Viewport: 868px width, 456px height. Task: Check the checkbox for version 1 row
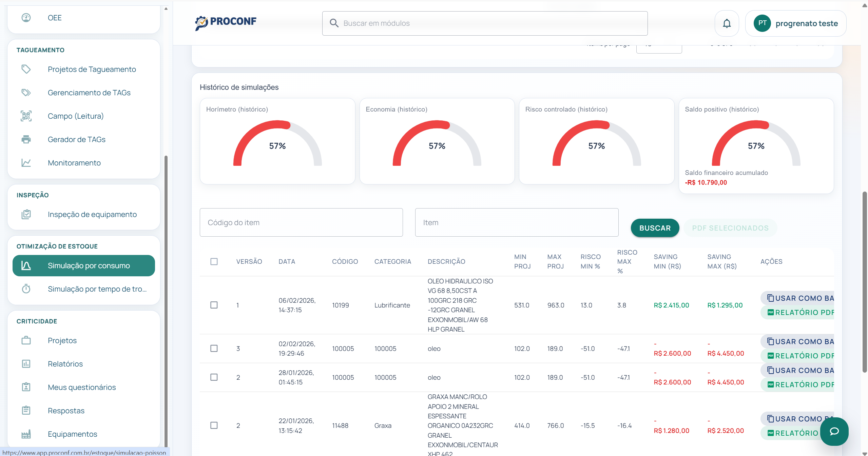click(214, 305)
